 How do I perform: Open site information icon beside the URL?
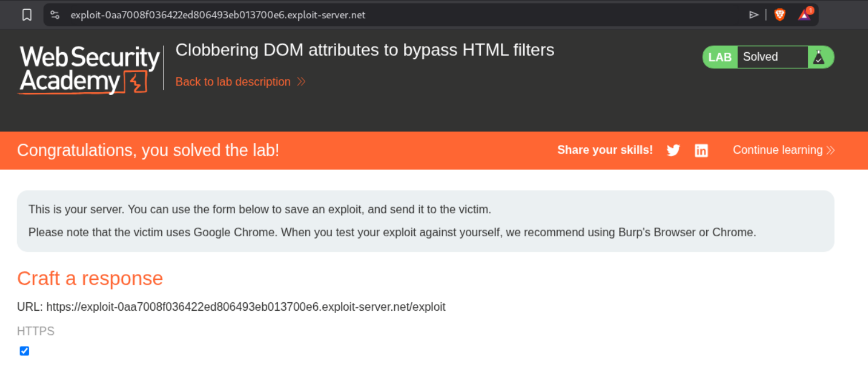(x=55, y=15)
